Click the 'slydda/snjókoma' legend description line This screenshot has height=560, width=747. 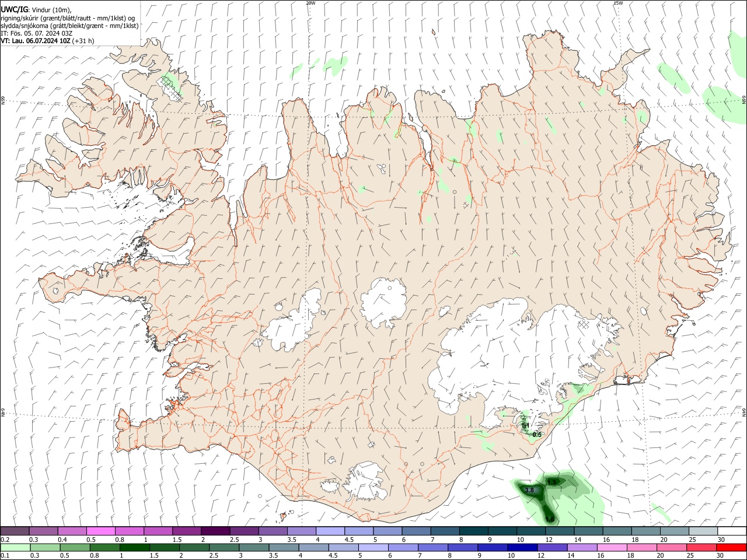pos(69,26)
